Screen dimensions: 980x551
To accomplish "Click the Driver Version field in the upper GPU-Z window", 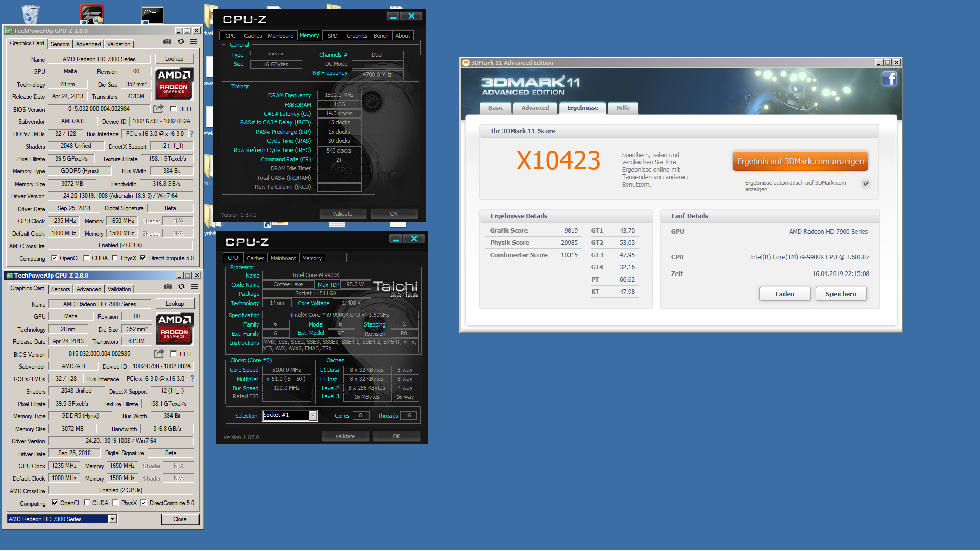I will pos(120,196).
